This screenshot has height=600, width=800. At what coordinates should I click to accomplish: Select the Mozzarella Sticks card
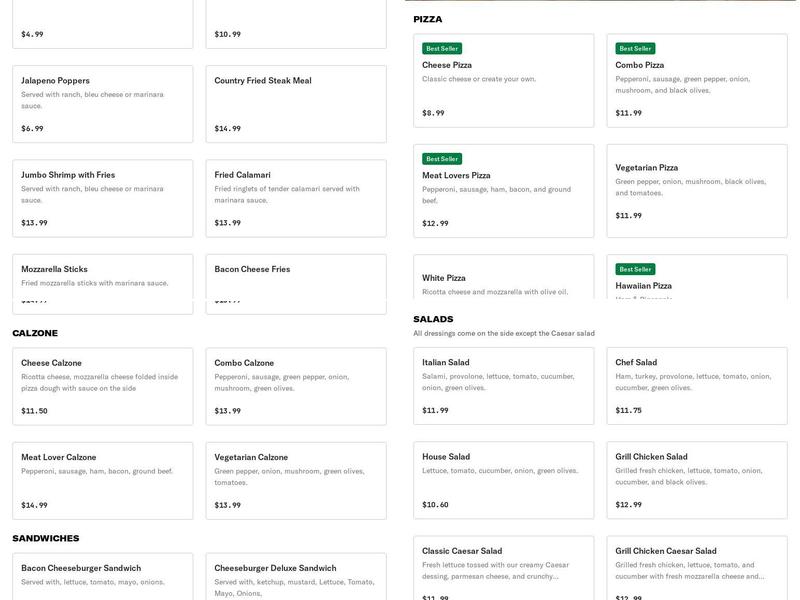tap(100, 280)
